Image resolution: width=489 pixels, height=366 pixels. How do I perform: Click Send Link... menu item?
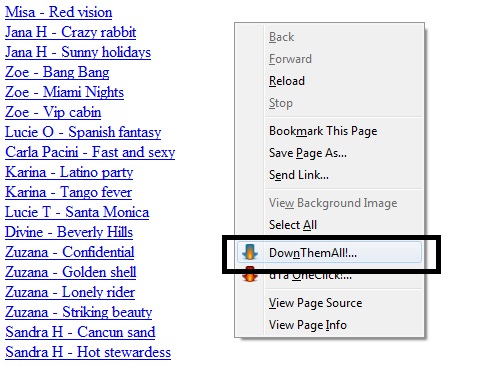pyautogui.click(x=299, y=175)
